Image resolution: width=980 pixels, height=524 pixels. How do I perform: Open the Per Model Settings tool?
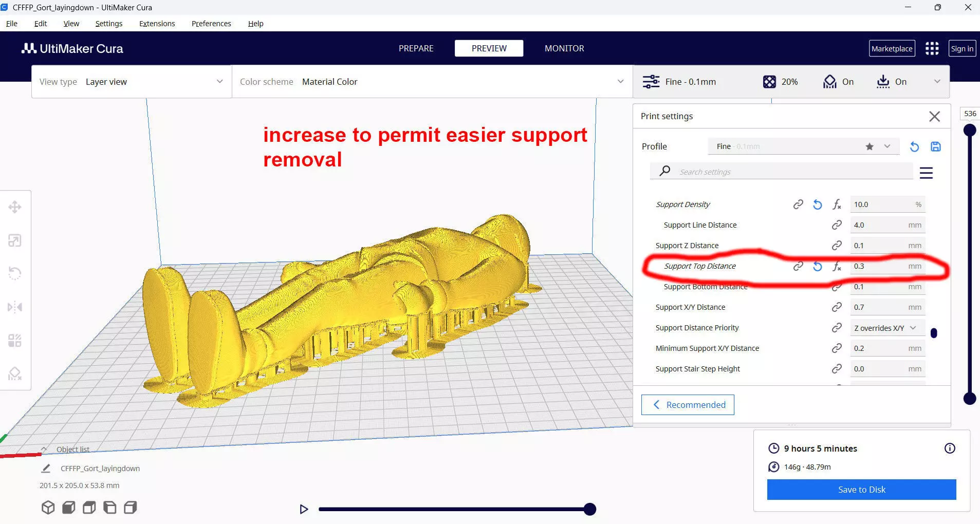15,341
